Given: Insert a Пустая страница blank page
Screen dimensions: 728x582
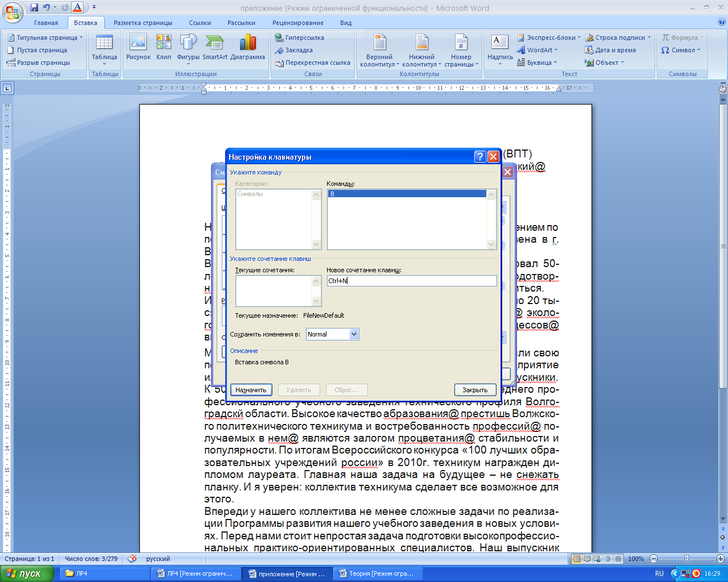Looking at the screenshot, I should pyautogui.click(x=38, y=50).
